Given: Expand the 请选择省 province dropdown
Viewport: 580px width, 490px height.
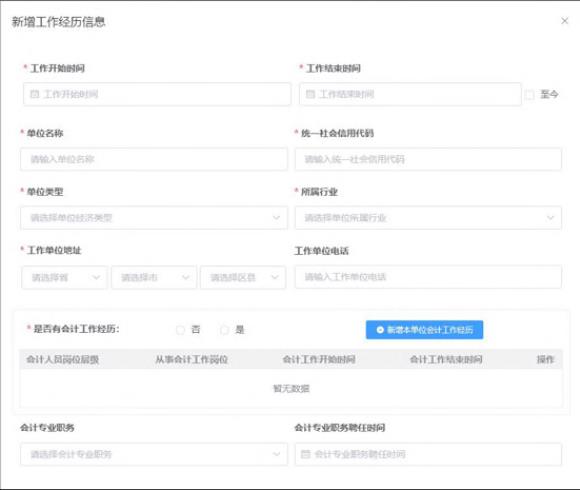Looking at the screenshot, I should pos(65,277).
